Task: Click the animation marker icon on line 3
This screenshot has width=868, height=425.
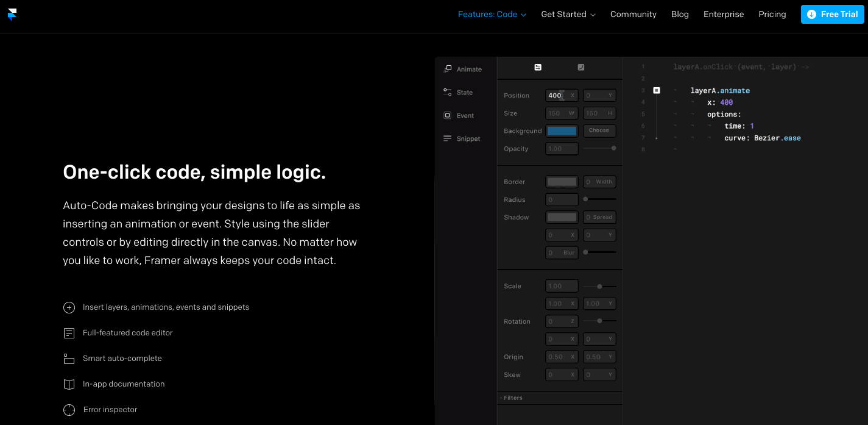Action: (x=657, y=90)
